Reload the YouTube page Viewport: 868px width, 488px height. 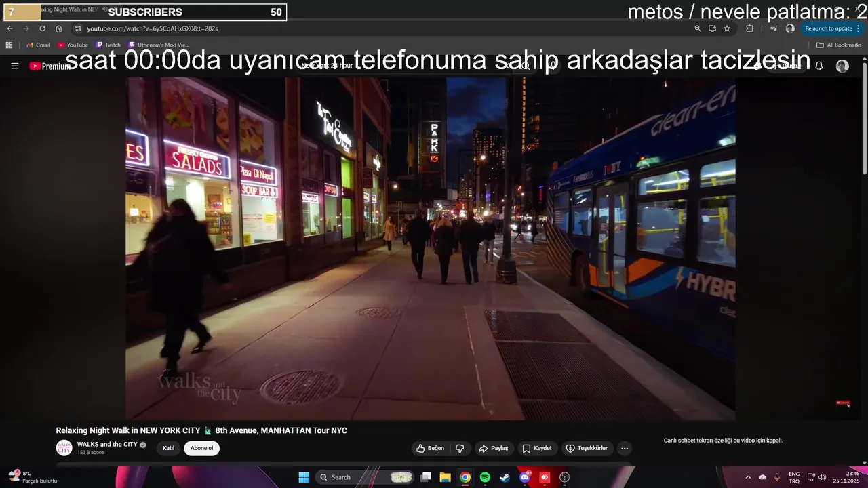pyautogui.click(x=42, y=28)
